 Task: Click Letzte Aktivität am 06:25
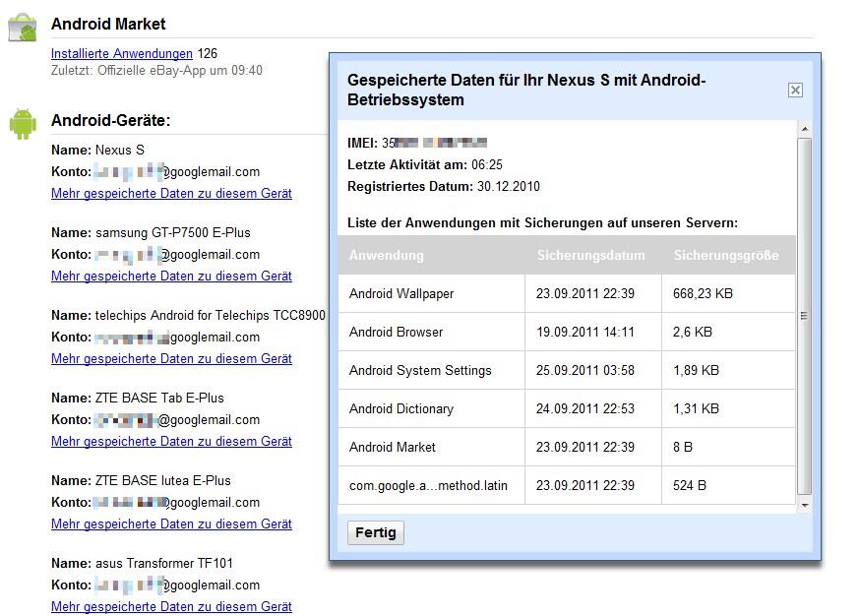(x=425, y=165)
